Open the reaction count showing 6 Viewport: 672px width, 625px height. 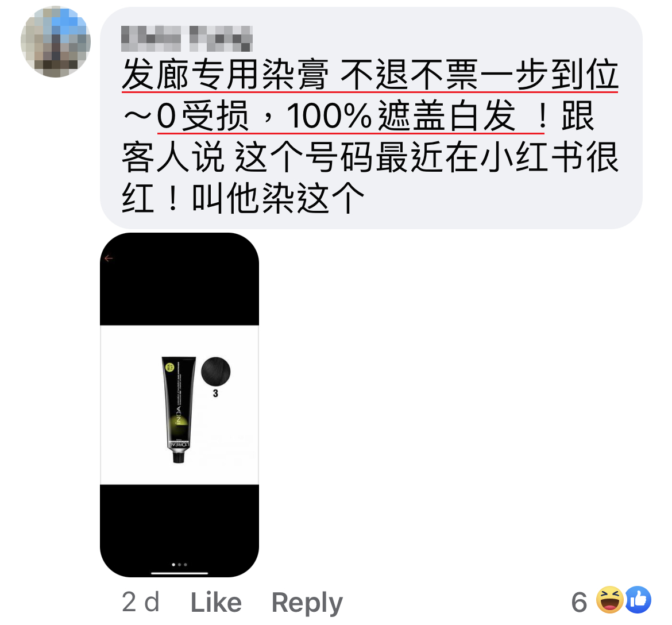579,602
